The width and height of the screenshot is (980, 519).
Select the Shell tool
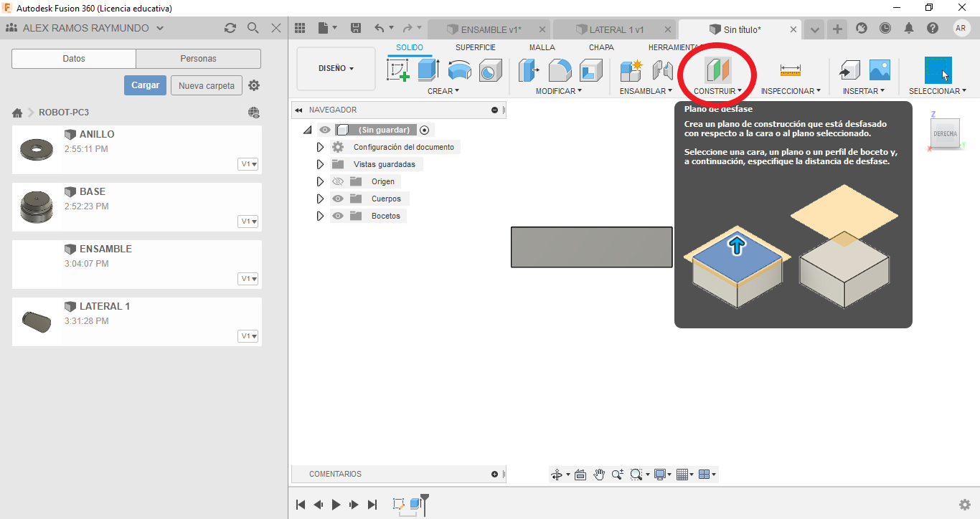(x=590, y=70)
